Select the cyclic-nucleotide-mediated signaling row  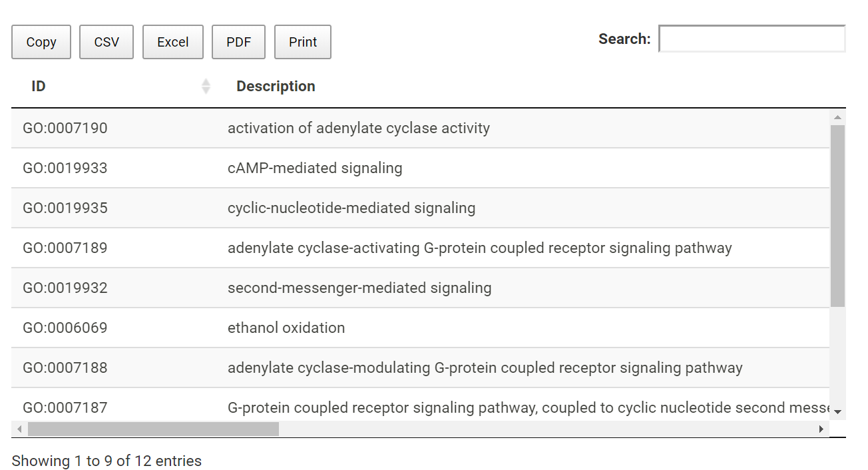tap(421, 208)
